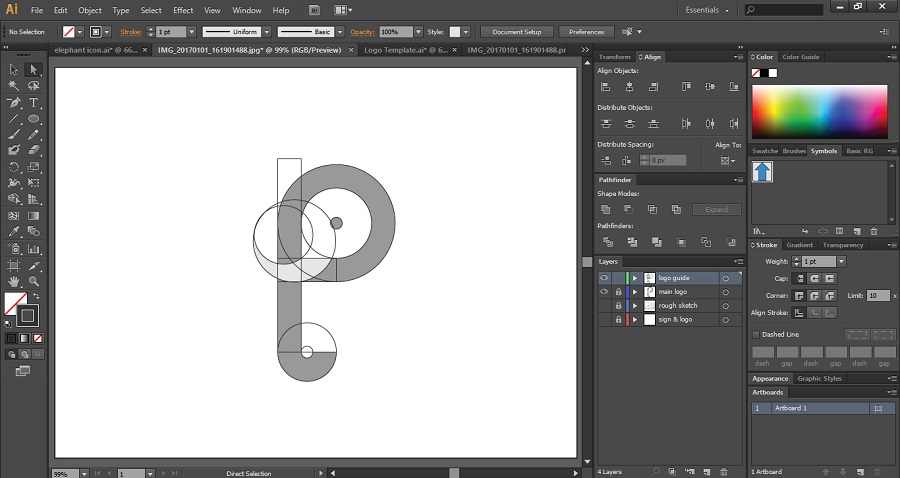The image size is (900, 478).
Task: Expand the rough sketch layer
Action: (635, 306)
